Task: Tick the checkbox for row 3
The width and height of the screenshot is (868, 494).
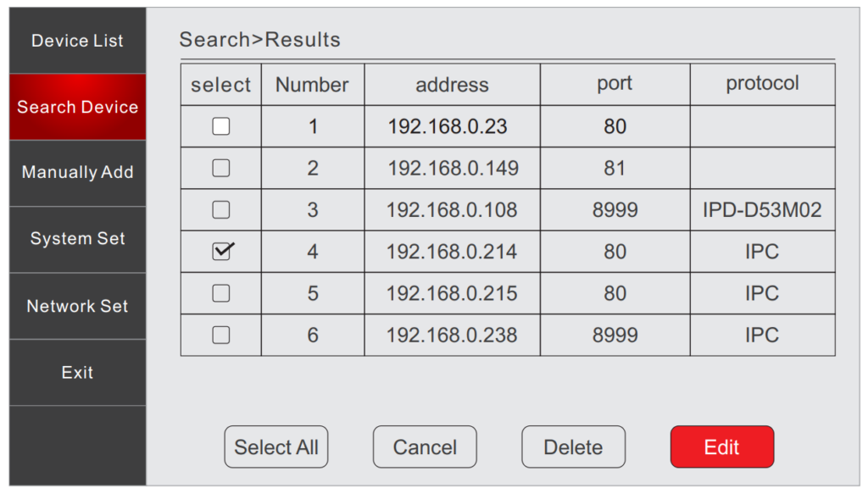Action: point(220,209)
